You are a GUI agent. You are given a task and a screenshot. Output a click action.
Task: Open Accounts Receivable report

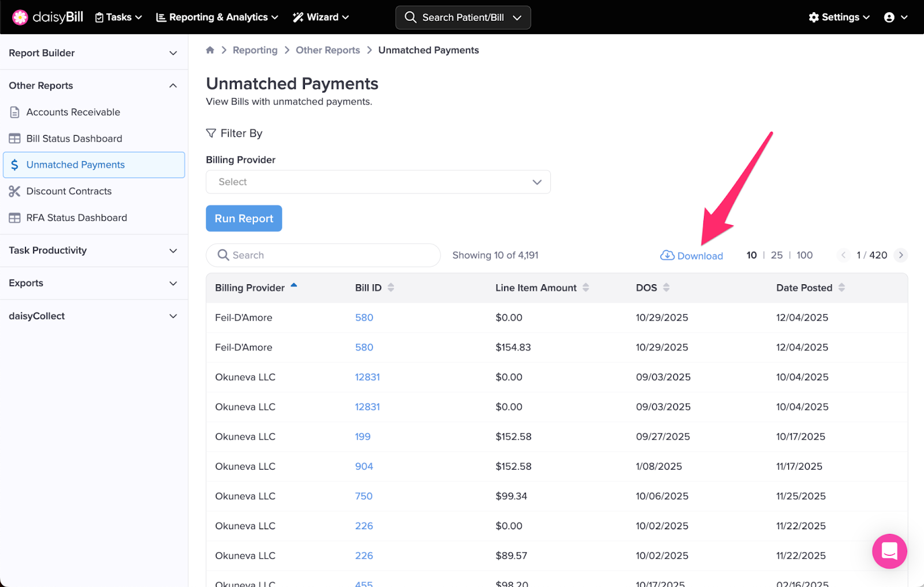(73, 112)
